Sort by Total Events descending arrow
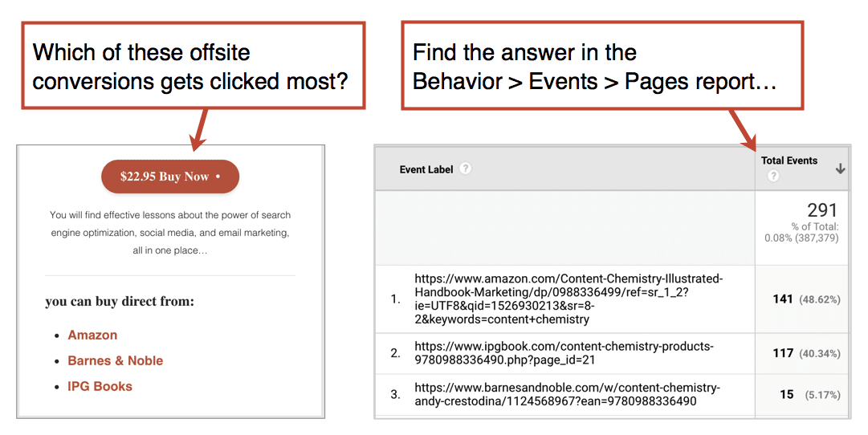The width and height of the screenshot is (868, 435). (841, 169)
